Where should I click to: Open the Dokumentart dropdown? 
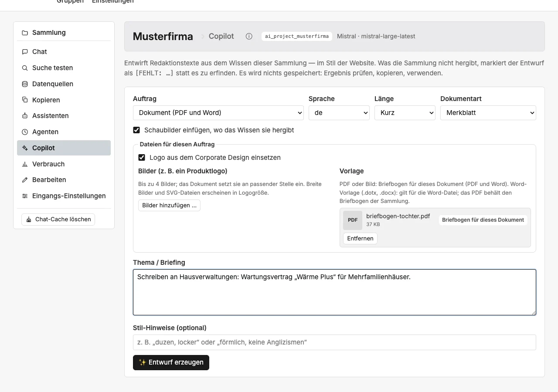pos(488,113)
